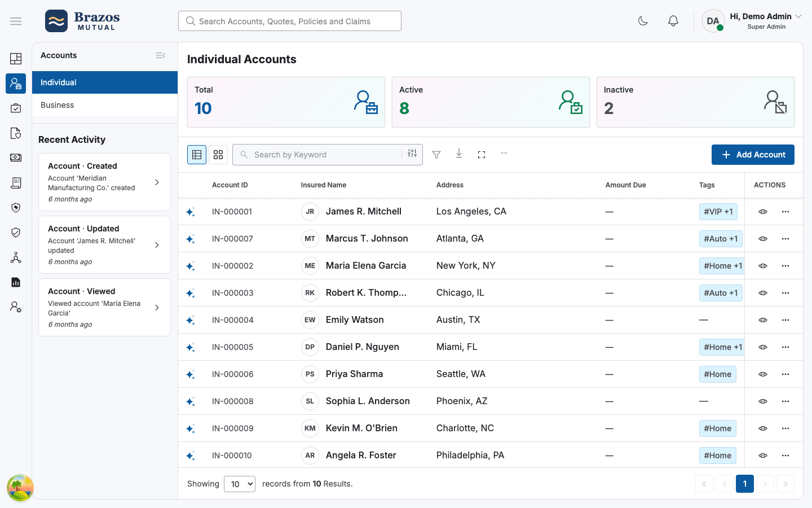The image size is (812, 508).
Task: Sort by Insured Name column header
Action: pyautogui.click(x=324, y=185)
